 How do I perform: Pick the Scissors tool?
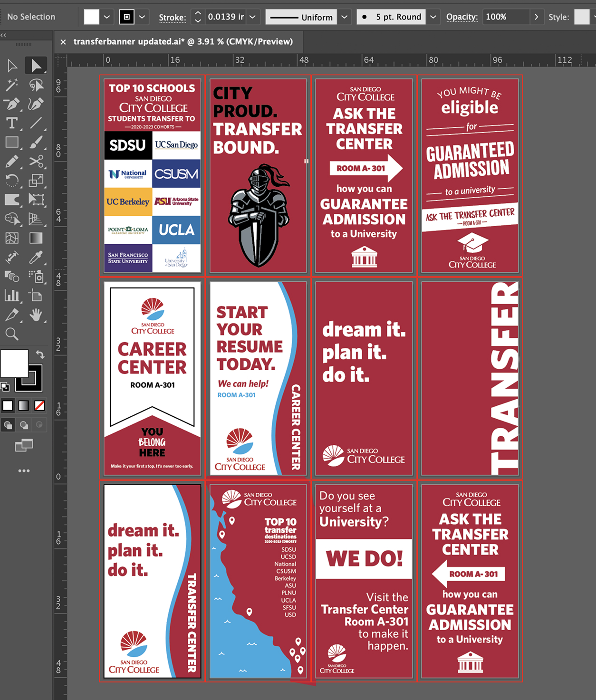click(37, 161)
